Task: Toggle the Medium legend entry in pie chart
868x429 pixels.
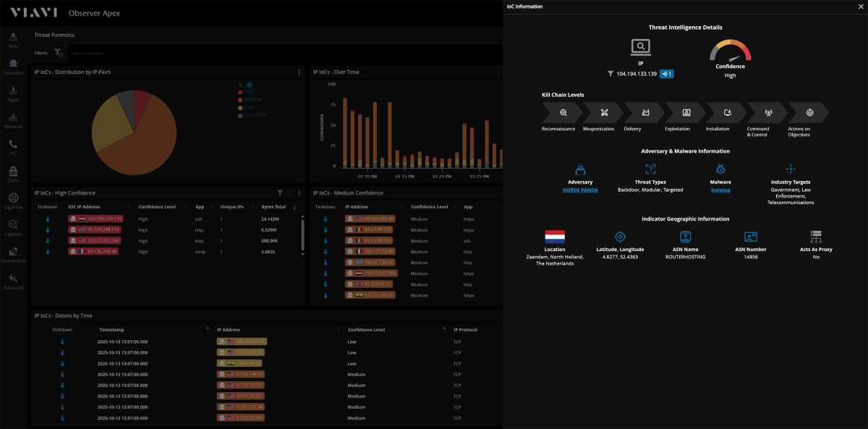Action: tap(252, 100)
